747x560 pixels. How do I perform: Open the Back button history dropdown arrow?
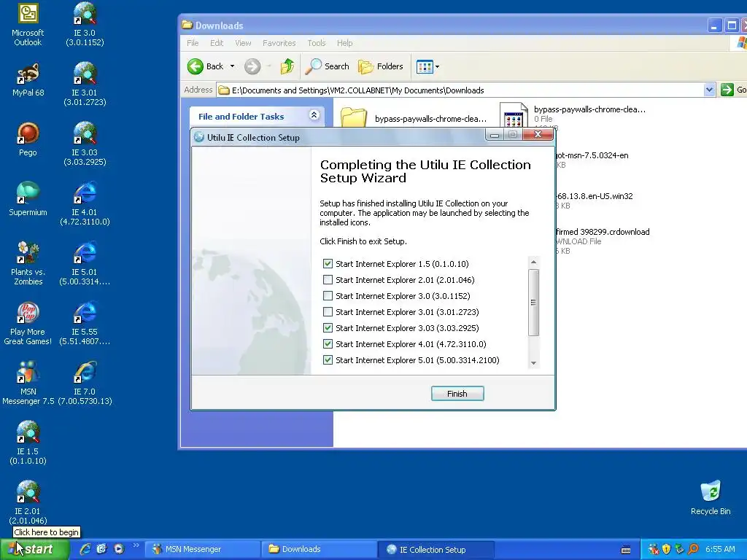(233, 66)
